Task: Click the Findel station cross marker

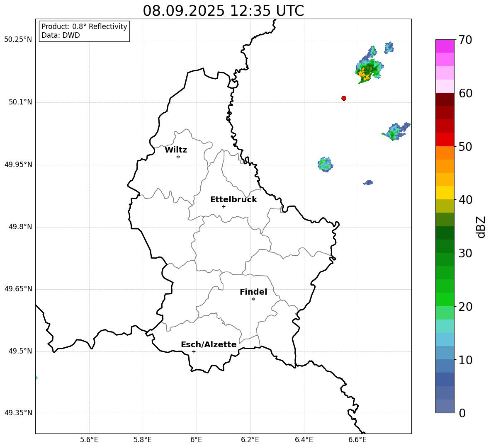Action: [x=253, y=299]
